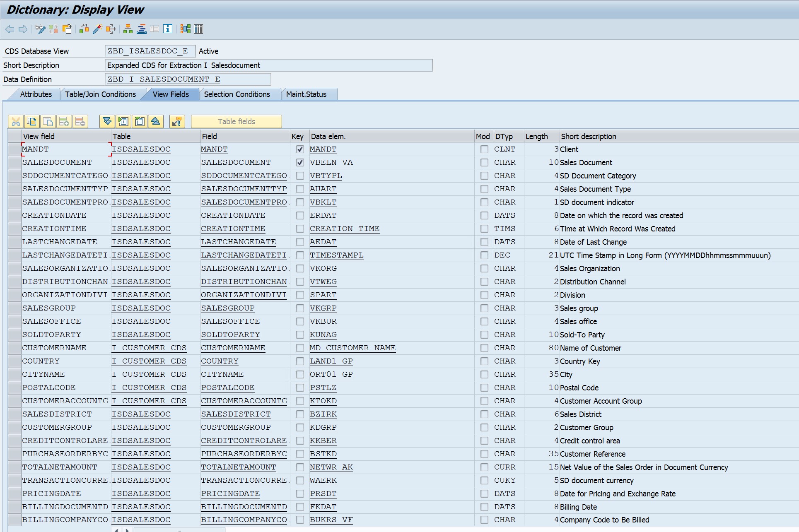This screenshot has width=799, height=532.
Task: Click the Table Fields button
Action: click(x=237, y=121)
